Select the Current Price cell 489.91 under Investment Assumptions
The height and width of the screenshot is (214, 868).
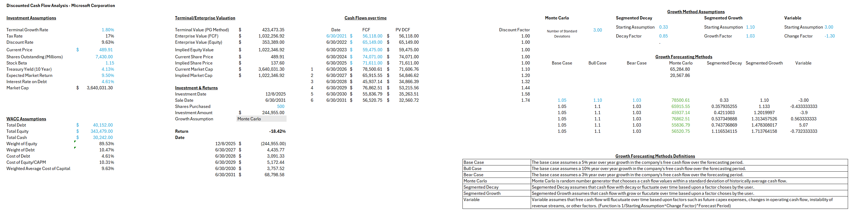click(x=106, y=50)
